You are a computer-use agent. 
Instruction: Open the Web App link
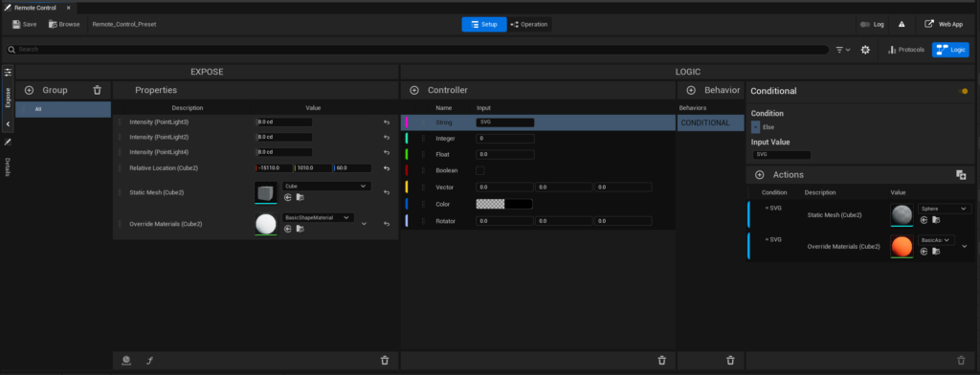945,24
